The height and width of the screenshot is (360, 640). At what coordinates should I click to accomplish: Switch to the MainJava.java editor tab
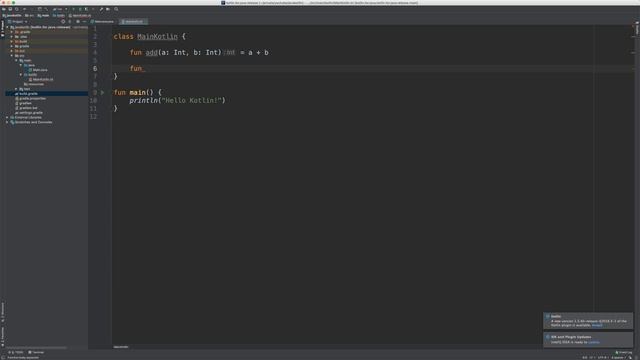point(102,22)
